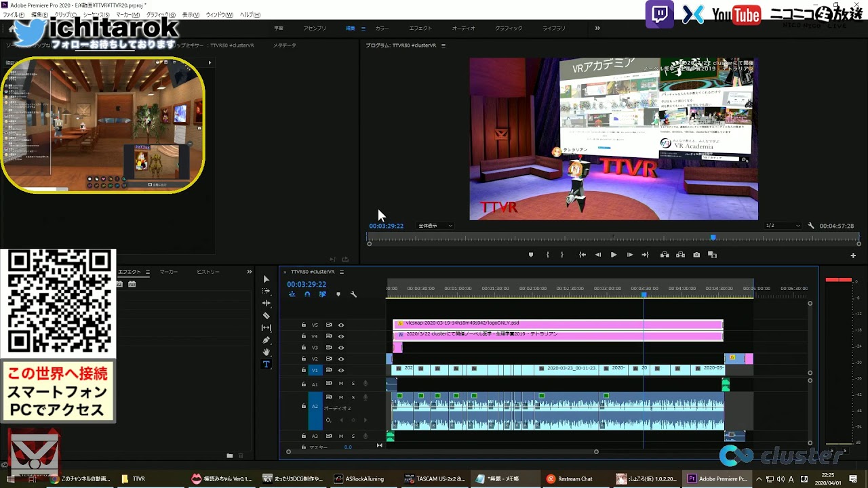868x488 pixels.
Task: Go to Out point in Program monitor
Action: click(645, 255)
